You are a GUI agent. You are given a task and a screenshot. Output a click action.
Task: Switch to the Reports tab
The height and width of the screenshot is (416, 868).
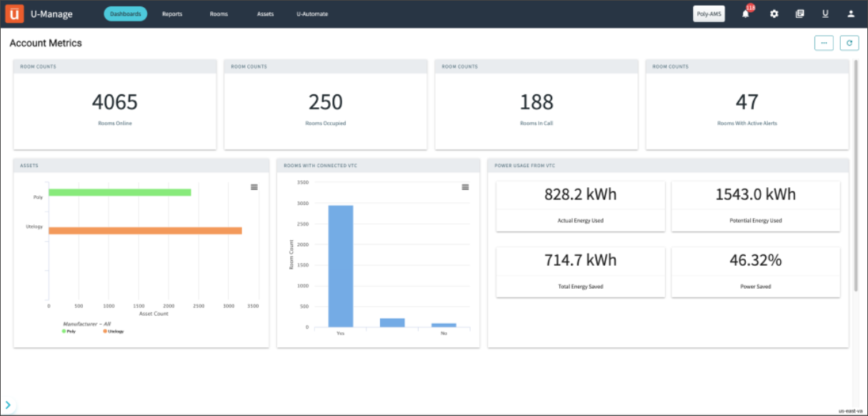click(171, 14)
